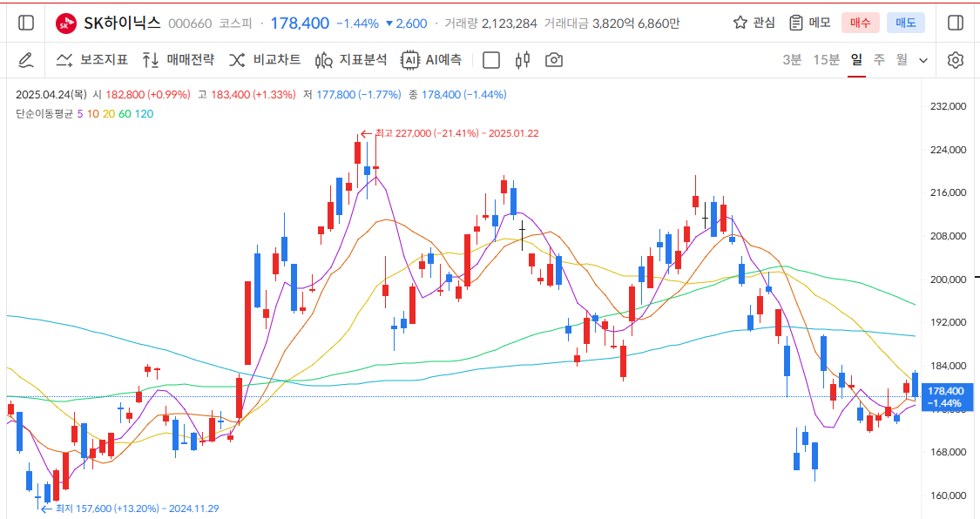
Task: Open chart settings gear icon
Action: pyautogui.click(x=955, y=61)
